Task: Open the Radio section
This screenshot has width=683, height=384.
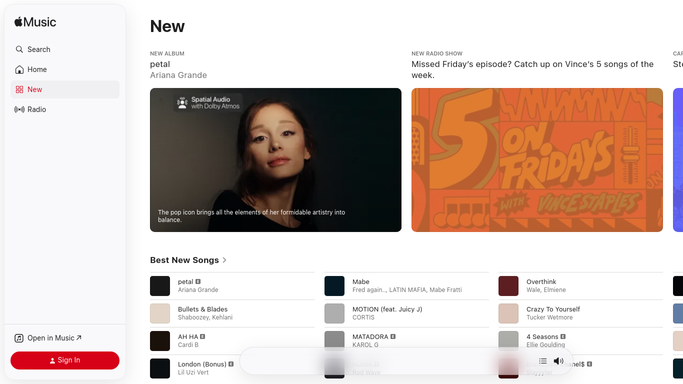Action: coord(65,109)
